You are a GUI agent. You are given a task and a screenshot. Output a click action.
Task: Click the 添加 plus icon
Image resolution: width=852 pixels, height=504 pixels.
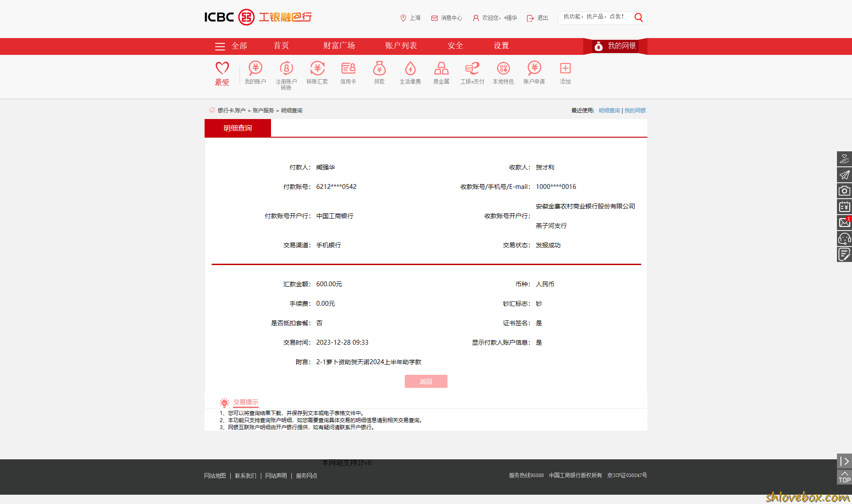pos(565,68)
